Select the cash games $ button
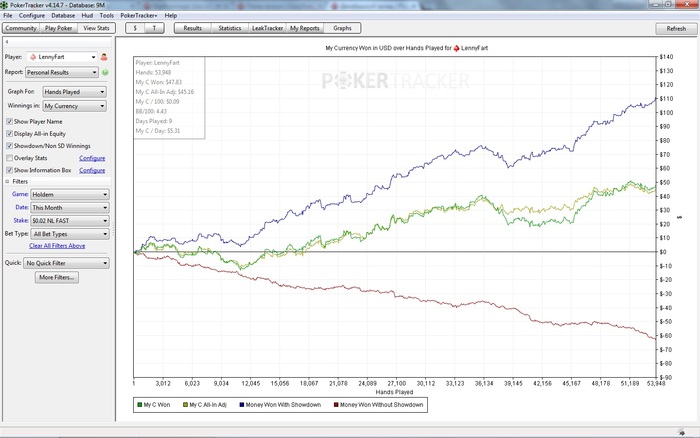700x438 pixels. point(135,28)
